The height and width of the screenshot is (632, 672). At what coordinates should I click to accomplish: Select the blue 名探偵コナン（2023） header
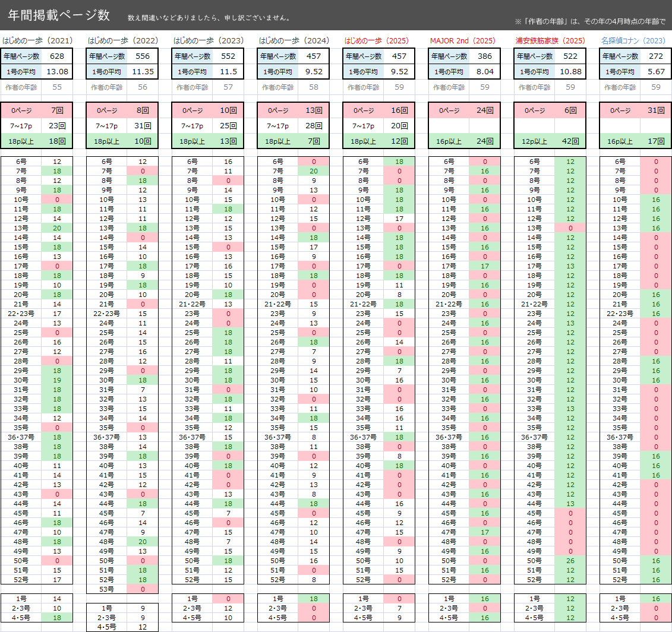pos(633,41)
